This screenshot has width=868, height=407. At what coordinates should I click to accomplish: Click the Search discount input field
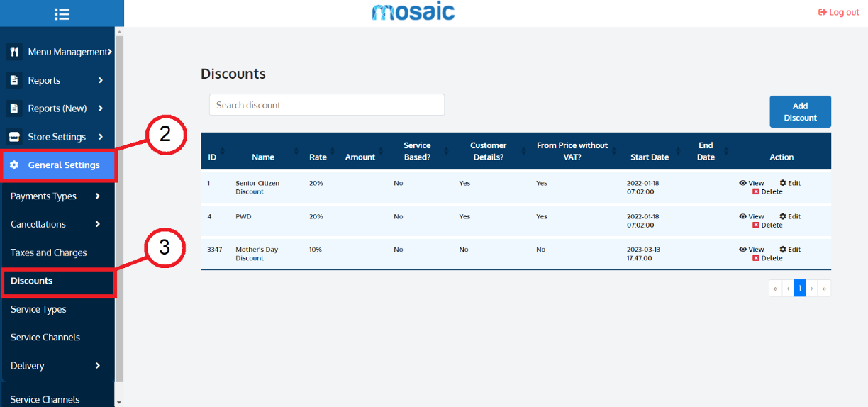coord(327,105)
